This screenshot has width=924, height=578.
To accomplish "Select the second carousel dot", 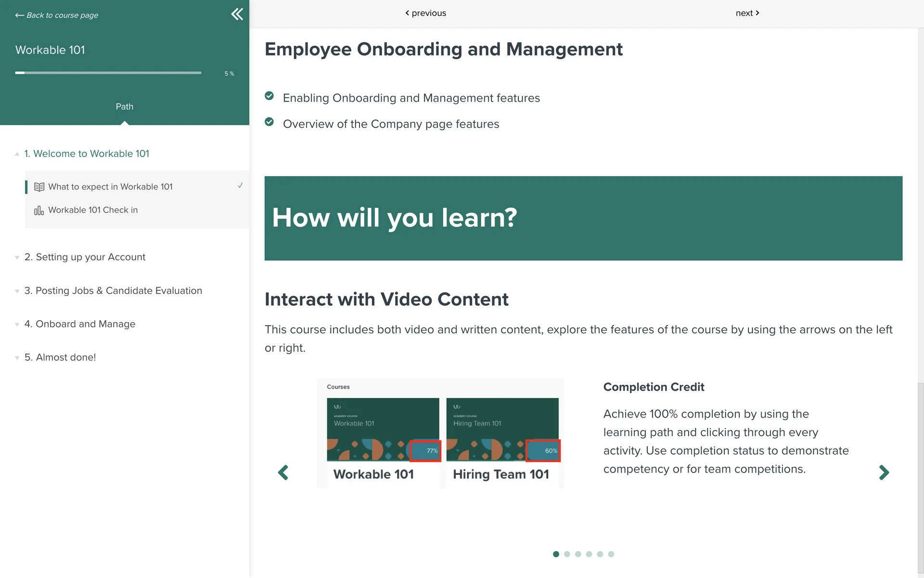I will click(x=567, y=554).
